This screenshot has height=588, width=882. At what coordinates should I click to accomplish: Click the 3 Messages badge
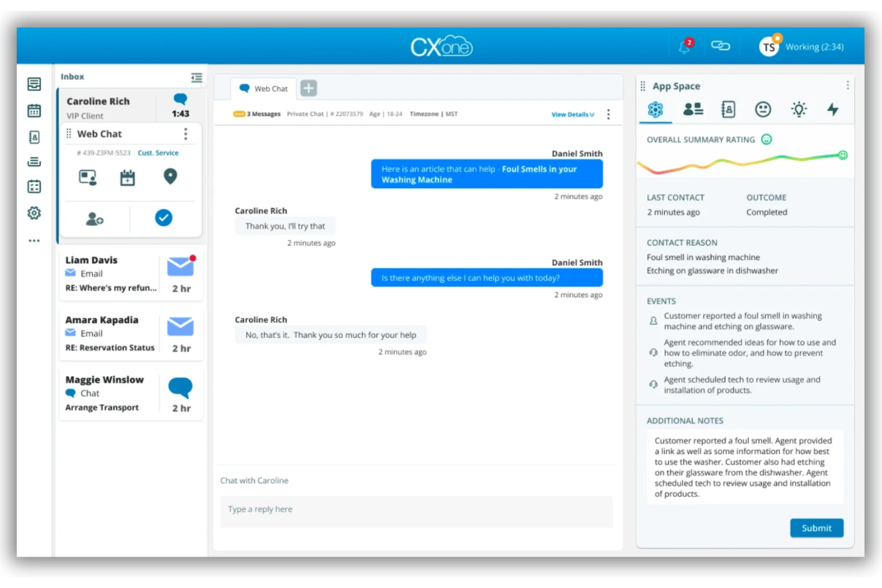[x=257, y=114]
